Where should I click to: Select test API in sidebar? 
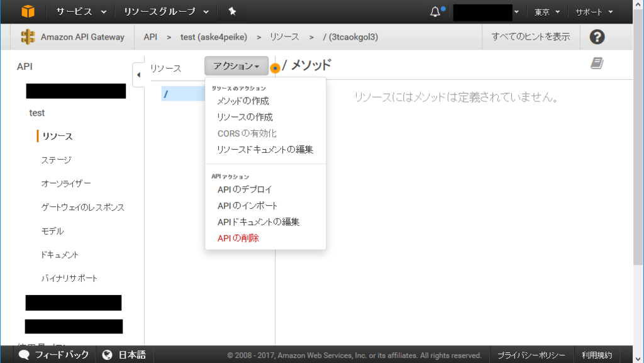[36, 113]
